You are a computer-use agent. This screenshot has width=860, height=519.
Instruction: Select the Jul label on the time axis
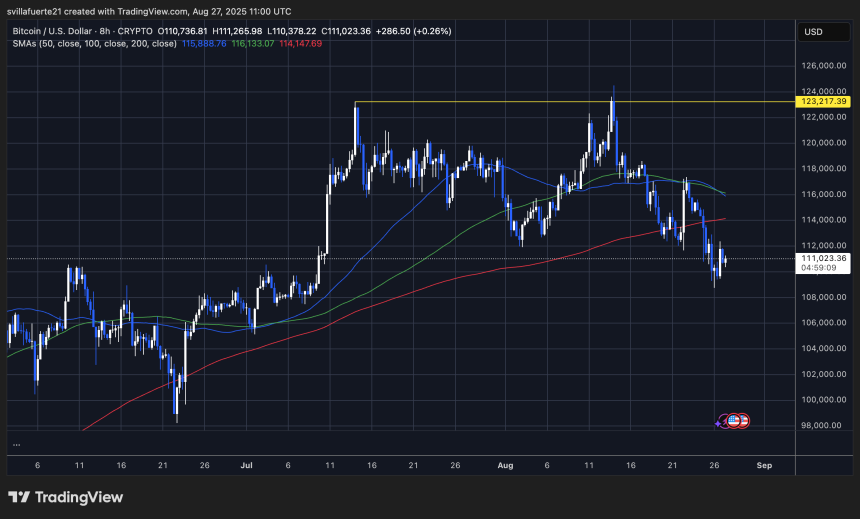click(x=245, y=465)
